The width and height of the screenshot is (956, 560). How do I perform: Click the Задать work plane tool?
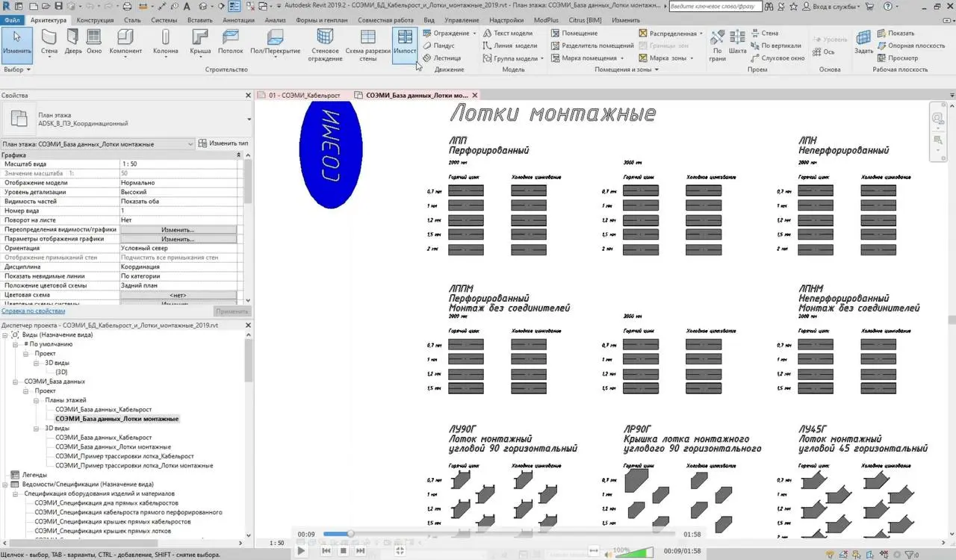point(864,43)
